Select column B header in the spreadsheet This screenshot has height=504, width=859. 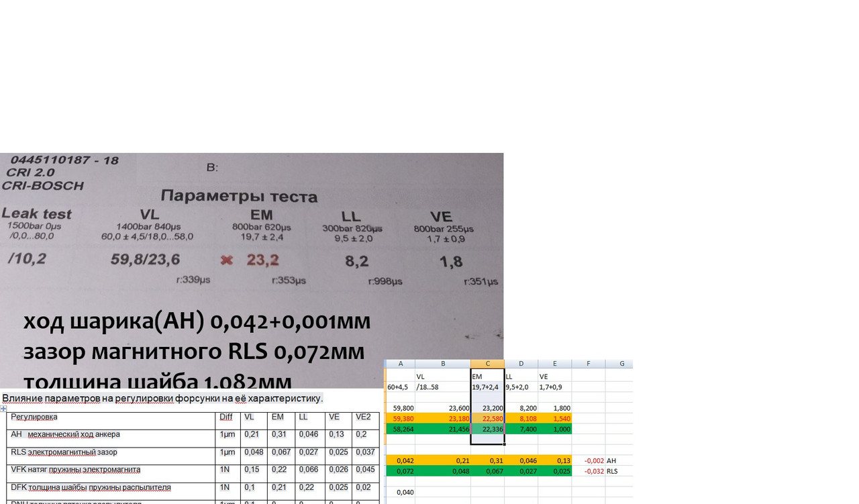443,364
